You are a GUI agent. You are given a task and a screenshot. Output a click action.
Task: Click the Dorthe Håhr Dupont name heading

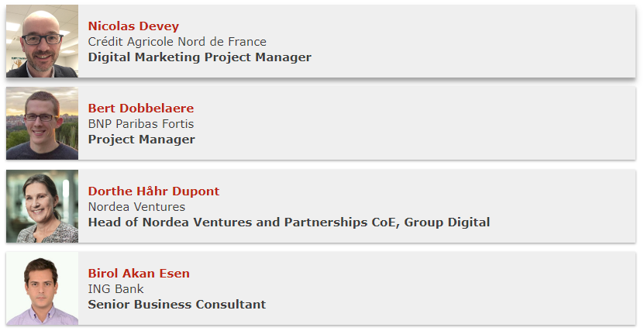153,191
